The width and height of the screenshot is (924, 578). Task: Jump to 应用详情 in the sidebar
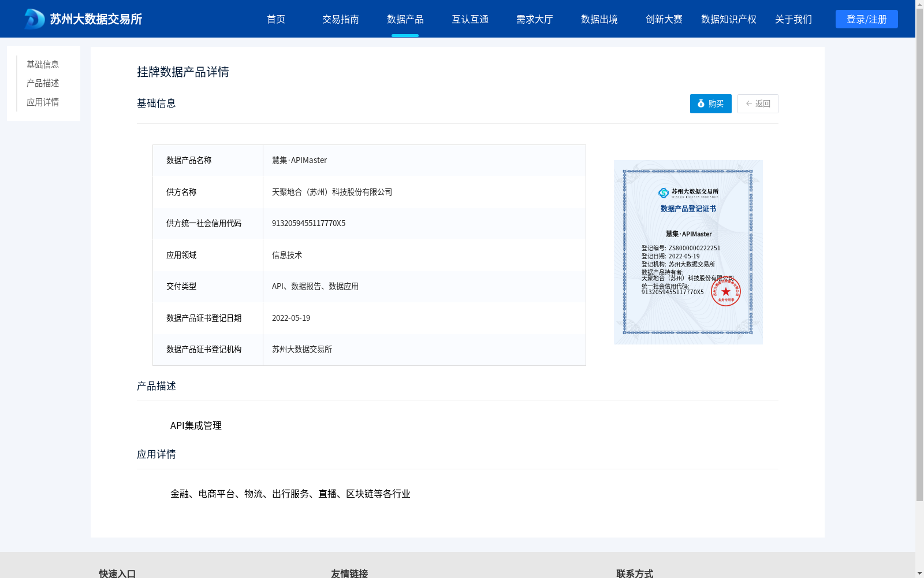tap(43, 102)
